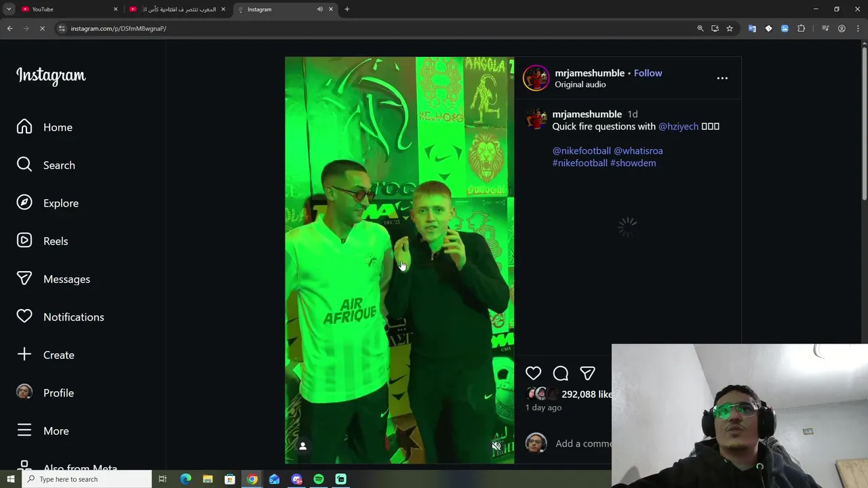Click the mrjameshumble username in the header
The image size is (868, 488).
click(x=589, y=73)
